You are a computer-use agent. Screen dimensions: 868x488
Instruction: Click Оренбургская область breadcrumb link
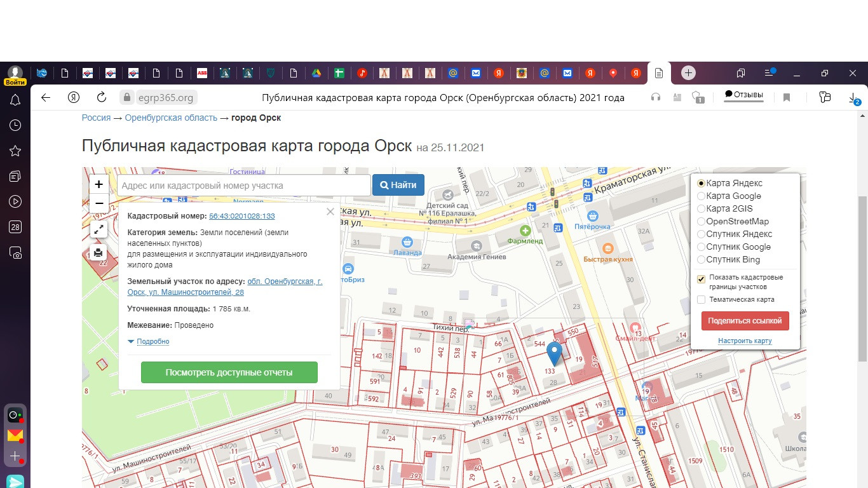tap(170, 118)
